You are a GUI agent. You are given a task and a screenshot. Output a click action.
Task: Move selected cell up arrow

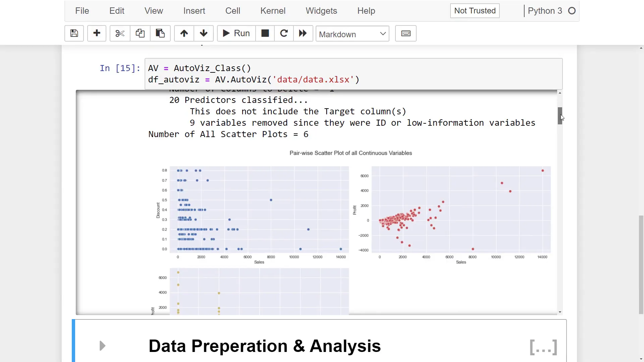pyautogui.click(x=184, y=34)
